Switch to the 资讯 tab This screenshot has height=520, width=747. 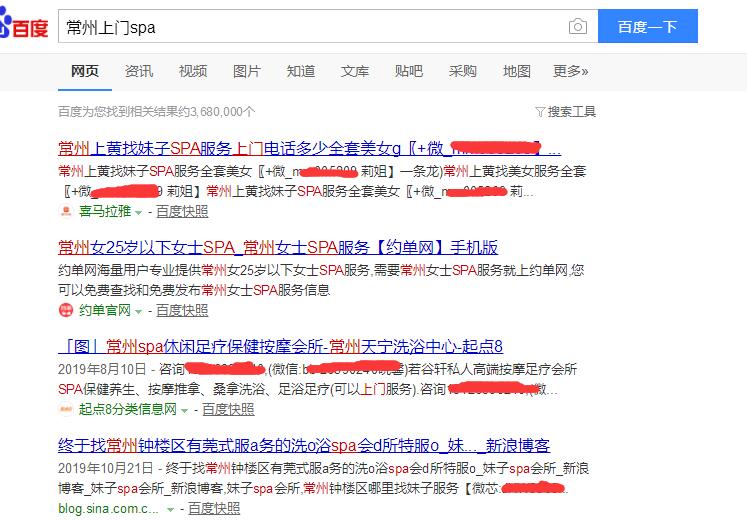pyautogui.click(x=139, y=71)
